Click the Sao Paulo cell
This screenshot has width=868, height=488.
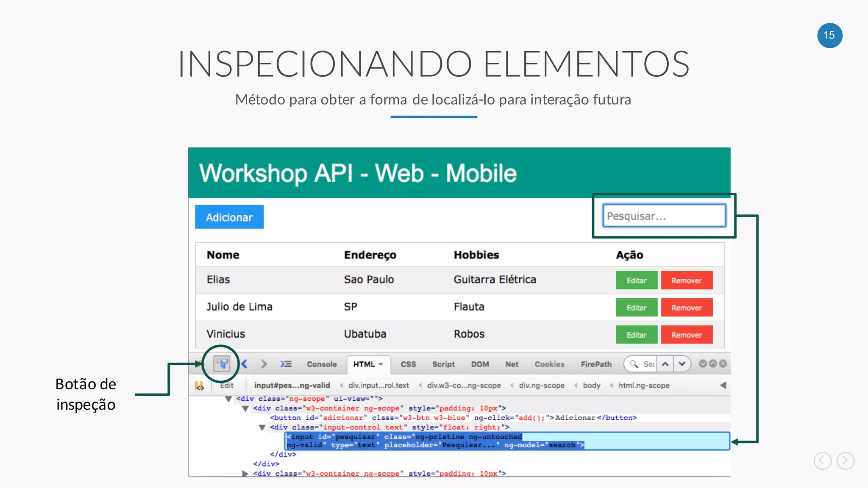[369, 280]
